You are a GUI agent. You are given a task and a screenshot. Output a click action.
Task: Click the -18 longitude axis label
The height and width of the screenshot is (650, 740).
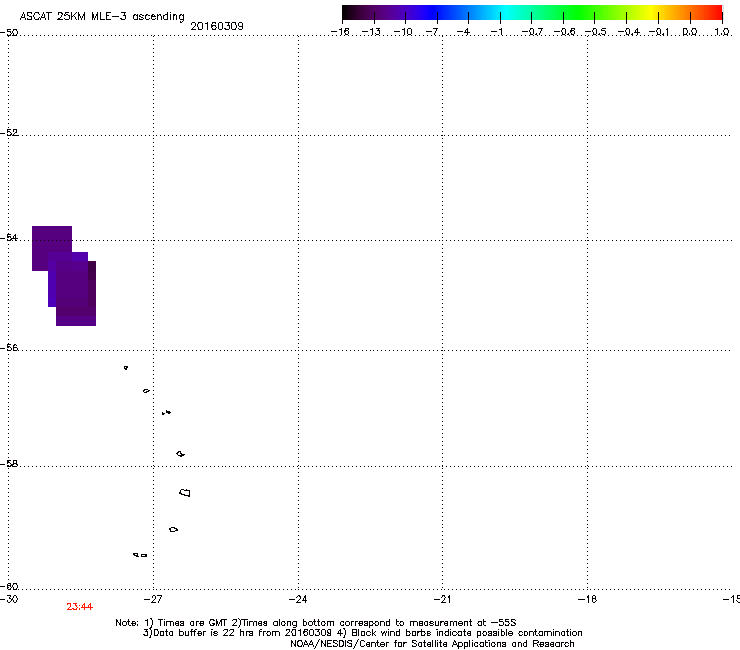coord(587,599)
